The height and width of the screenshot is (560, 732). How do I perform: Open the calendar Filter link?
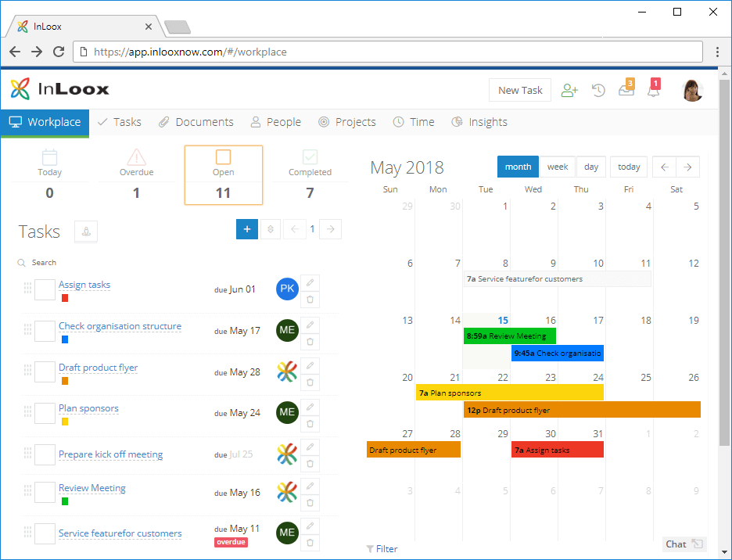coord(382,549)
